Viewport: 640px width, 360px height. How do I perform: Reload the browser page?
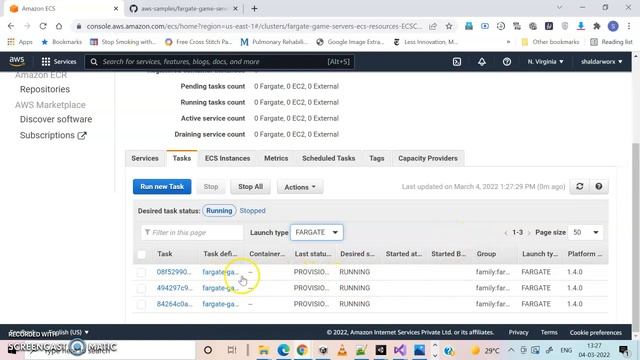tap(43, 26)
